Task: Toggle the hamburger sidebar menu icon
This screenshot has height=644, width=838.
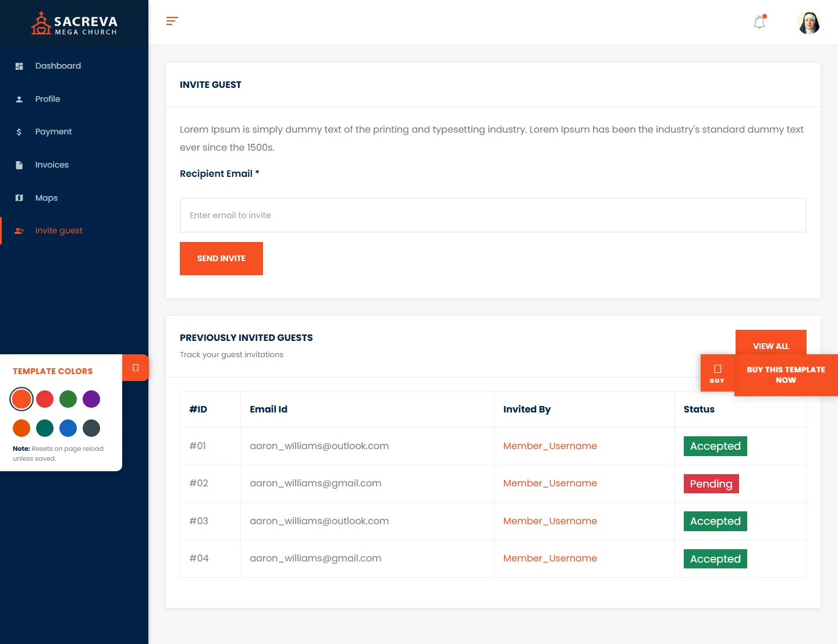Action: (172, 22)
